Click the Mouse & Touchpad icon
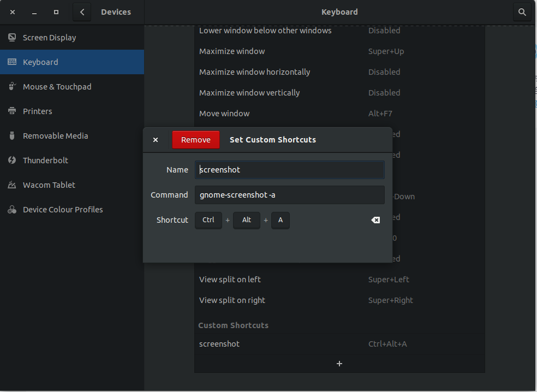Screen dimensions: 537x392 12,86
